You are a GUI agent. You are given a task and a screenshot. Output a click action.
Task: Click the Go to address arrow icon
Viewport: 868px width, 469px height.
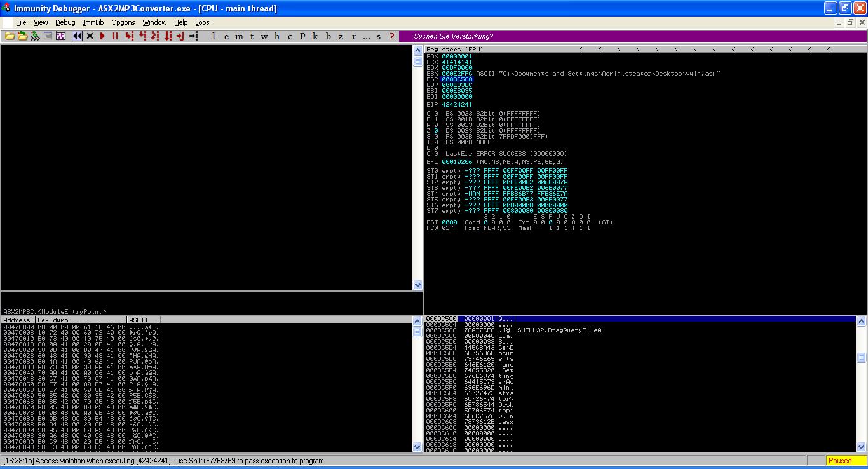[193, 36]
